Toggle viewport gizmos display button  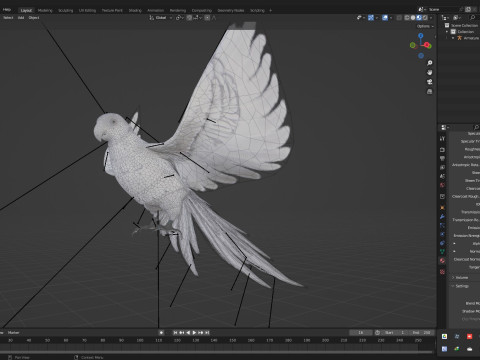tap(371, 18)
